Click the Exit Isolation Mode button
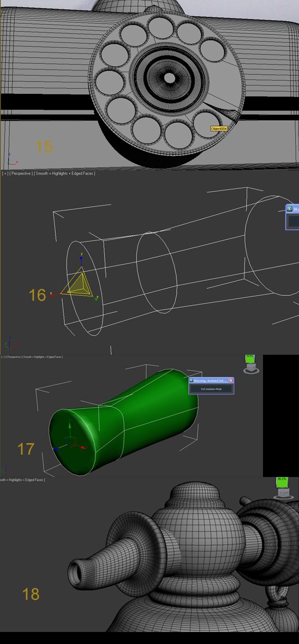This screenshot has width=299, height=644. (211, 389)
